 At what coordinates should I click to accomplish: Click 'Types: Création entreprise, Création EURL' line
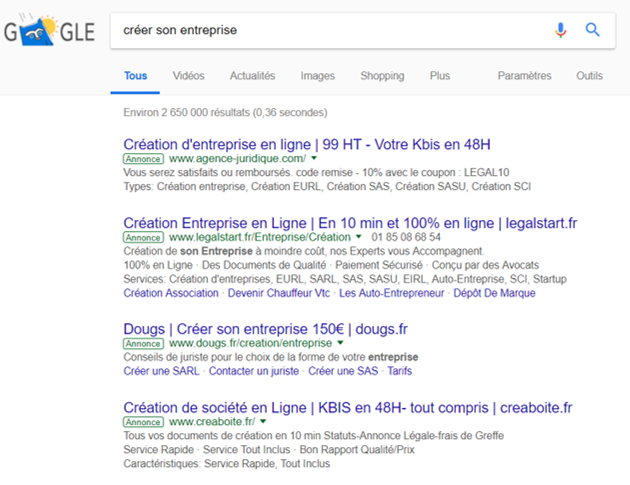[327, 187]
